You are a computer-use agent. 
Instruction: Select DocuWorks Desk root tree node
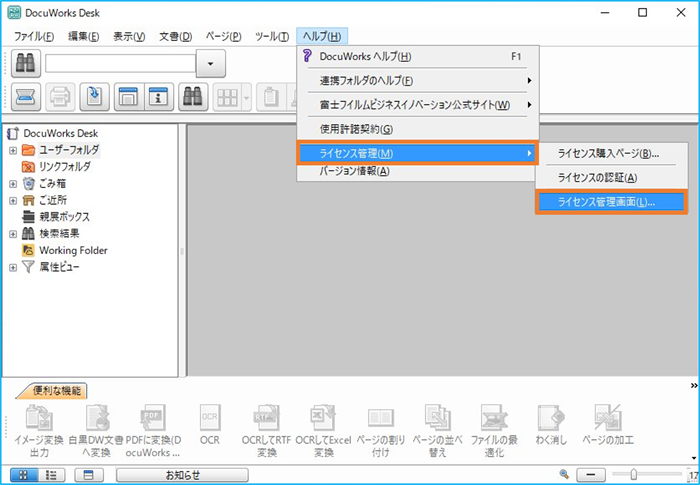pyautogui.click(x=61, y=134)
